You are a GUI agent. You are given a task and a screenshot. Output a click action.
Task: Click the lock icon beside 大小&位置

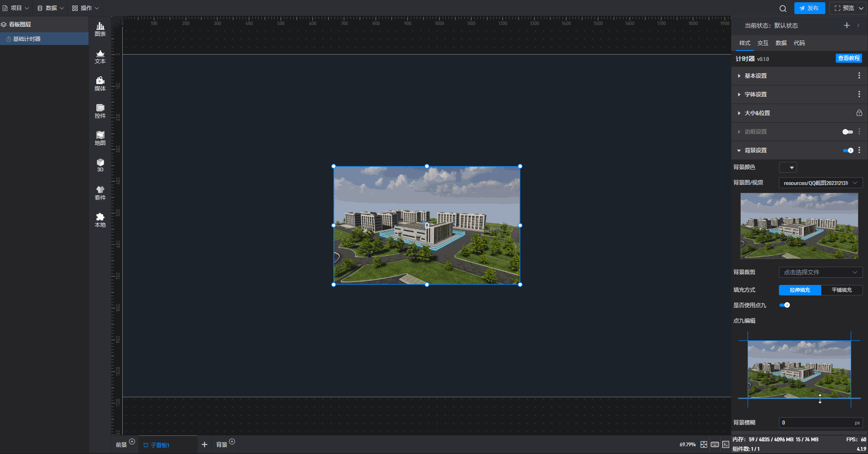coord(859,113)
